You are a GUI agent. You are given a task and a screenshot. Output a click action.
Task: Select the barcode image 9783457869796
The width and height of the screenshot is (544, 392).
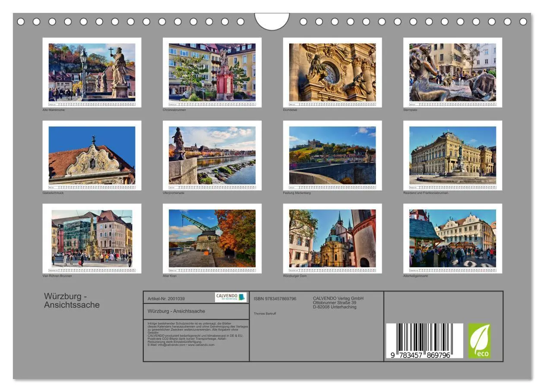[x=424, y=341]
